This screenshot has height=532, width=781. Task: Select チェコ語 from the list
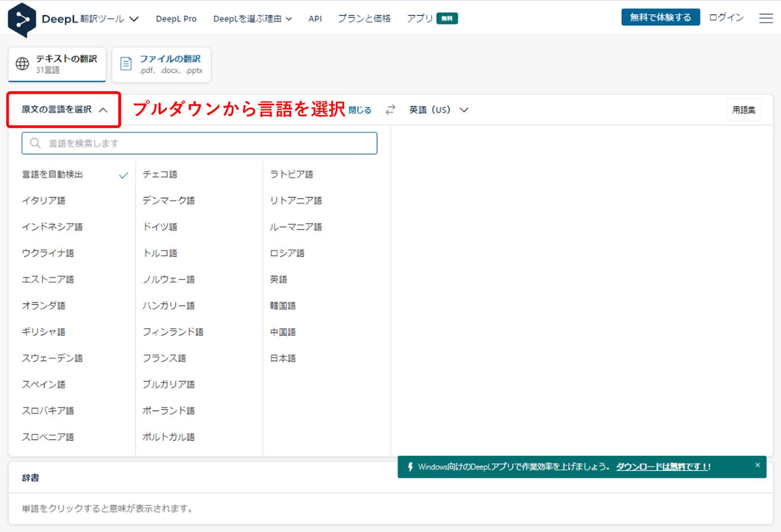tap(160, 174)
